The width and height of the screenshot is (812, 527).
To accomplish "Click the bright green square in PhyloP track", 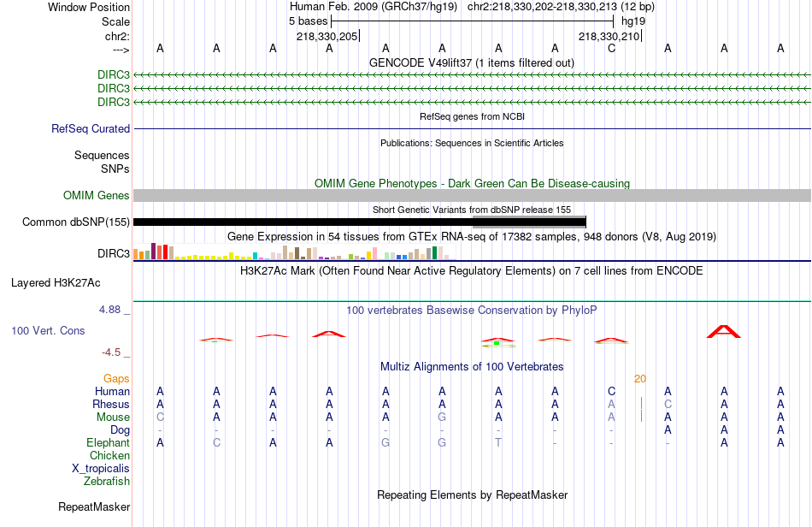I will click(x=496, y=343).
